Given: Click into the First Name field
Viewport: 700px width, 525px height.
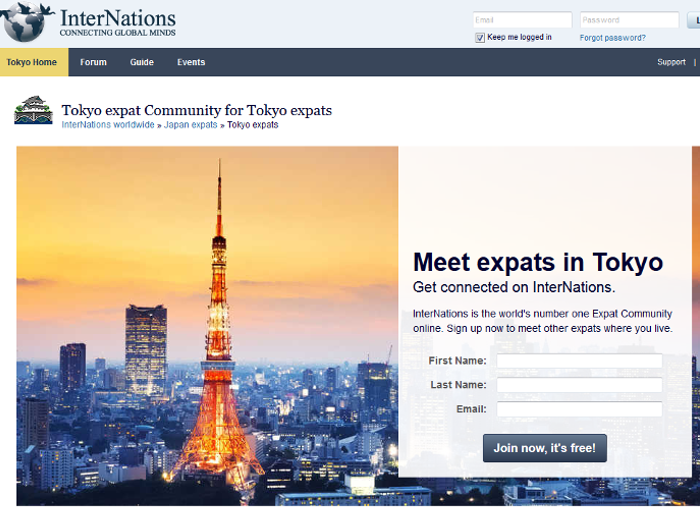Looking at the screenshot, I should tap(579, 361).
